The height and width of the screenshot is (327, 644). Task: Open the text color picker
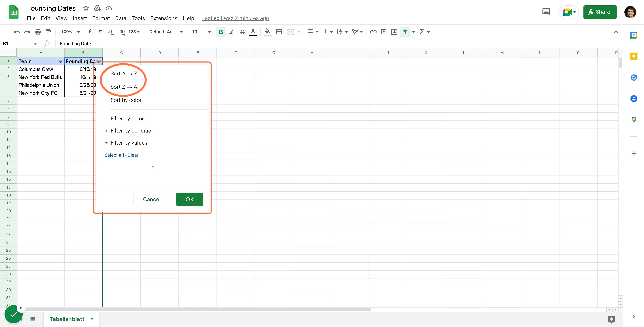(253, 32)
